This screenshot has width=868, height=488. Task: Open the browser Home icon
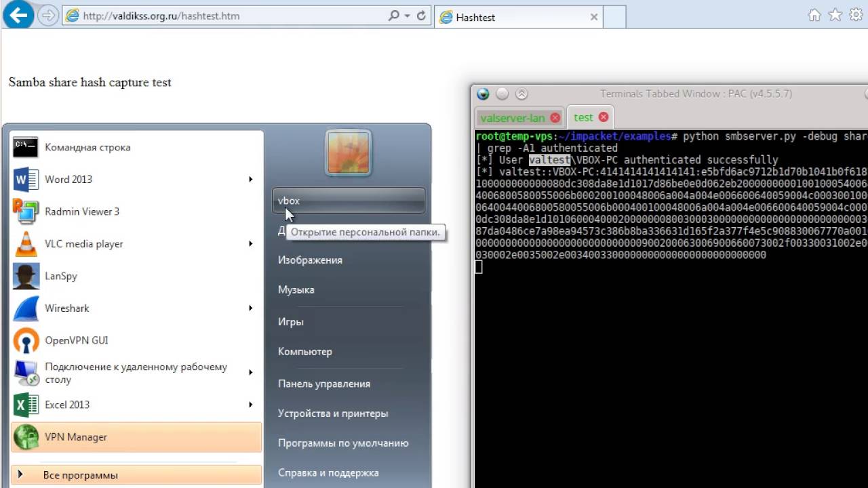[x=814, y=16]
